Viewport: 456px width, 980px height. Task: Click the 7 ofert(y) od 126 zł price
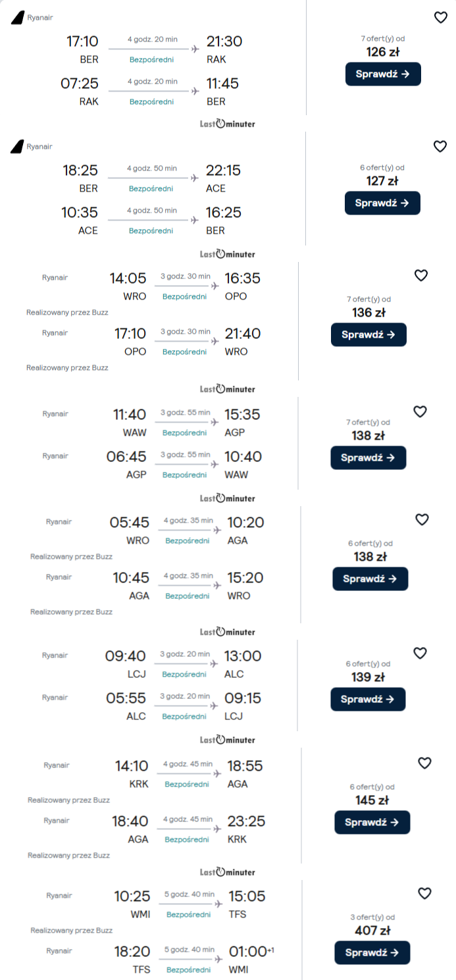pos(382,47)
